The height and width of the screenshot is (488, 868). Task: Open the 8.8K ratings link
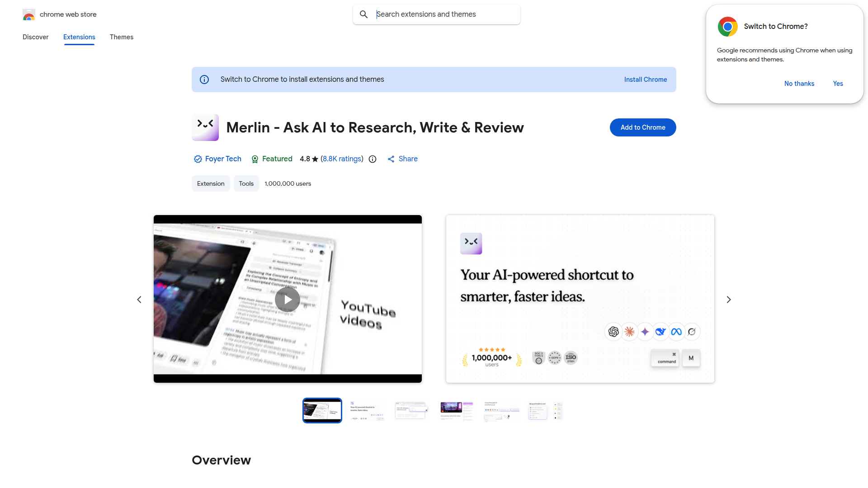tap(342, 159)
